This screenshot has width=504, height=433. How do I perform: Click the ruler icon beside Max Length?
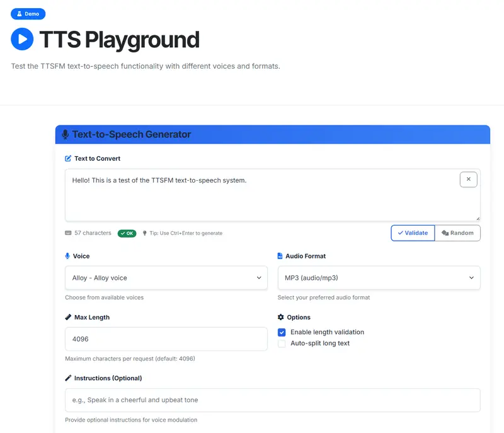(x=68, y=318)
